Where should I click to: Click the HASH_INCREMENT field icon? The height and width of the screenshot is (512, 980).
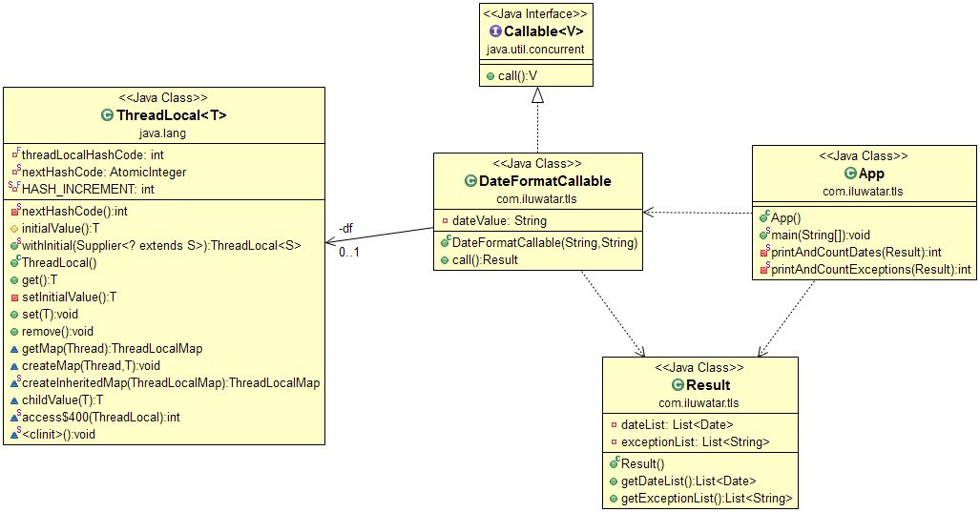(x=13, y=190)
